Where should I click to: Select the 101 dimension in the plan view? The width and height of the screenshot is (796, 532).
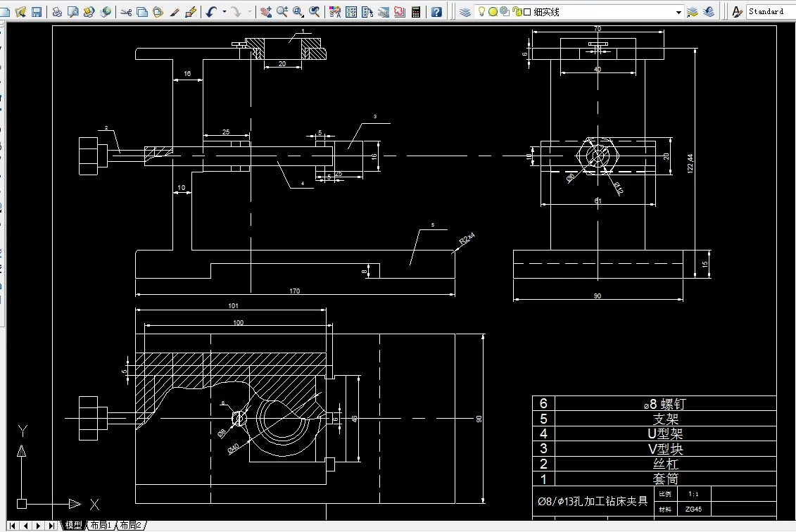pos(233,305)
